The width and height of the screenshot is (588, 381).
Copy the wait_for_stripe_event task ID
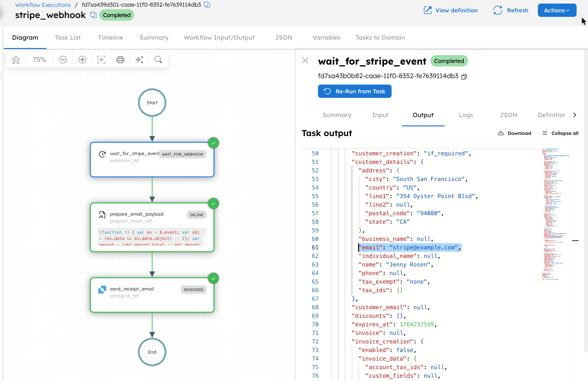coord(464,76)
